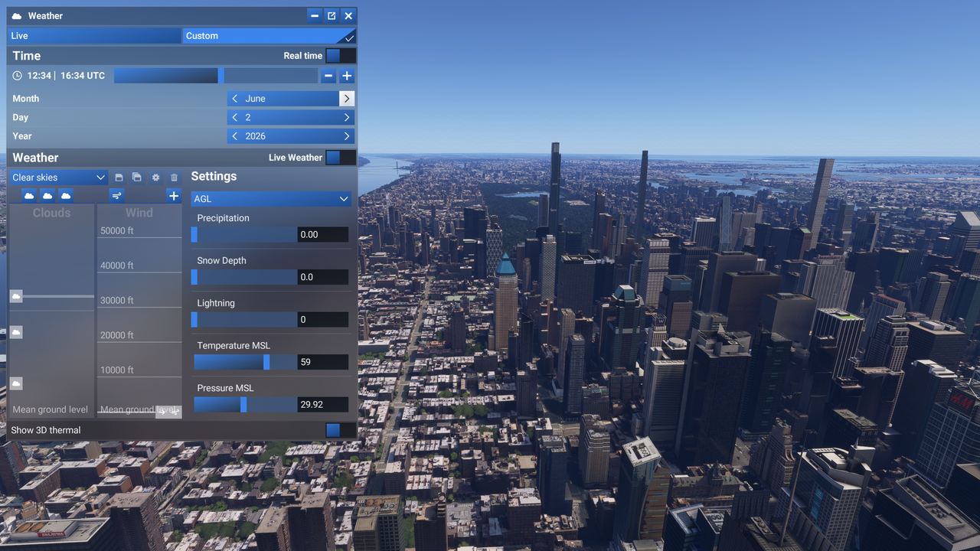Image resolution: width=980 pixels, height=551 pixels.
Task: Click the Precipitation value field 0.00
Action: [323, 235]
